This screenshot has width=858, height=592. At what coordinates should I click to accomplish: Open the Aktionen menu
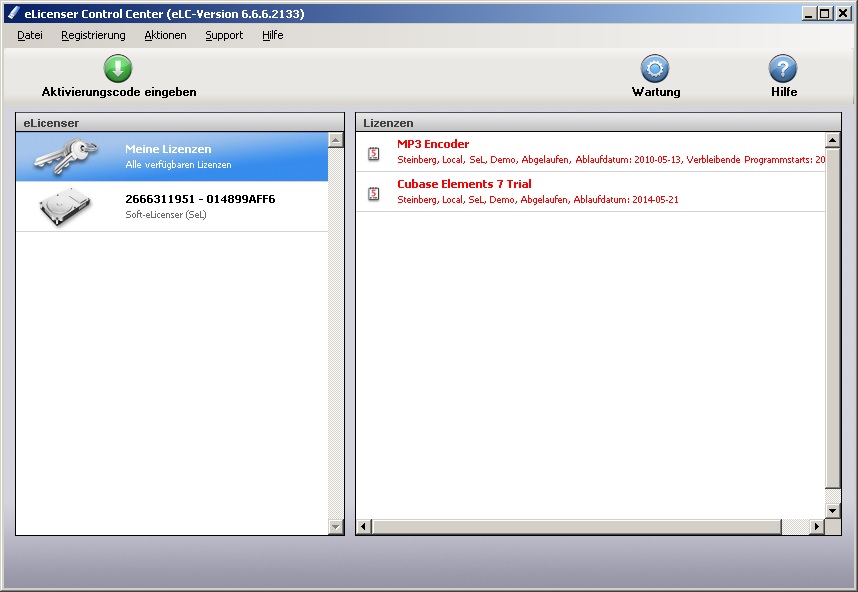165,36
